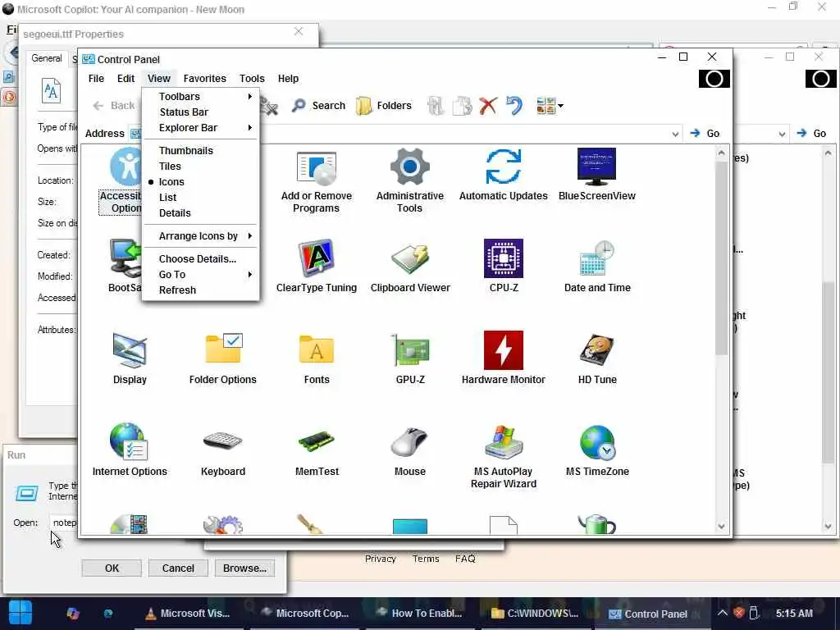The height and width of the screenshot is (630, 840).
Task: Click the Terms link
Action: [426, 559]
